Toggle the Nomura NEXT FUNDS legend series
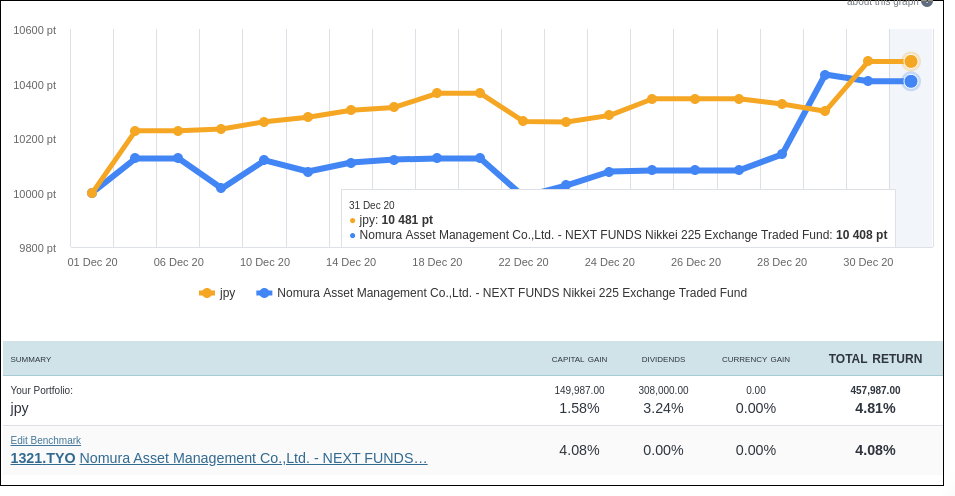 coord(511,293)
